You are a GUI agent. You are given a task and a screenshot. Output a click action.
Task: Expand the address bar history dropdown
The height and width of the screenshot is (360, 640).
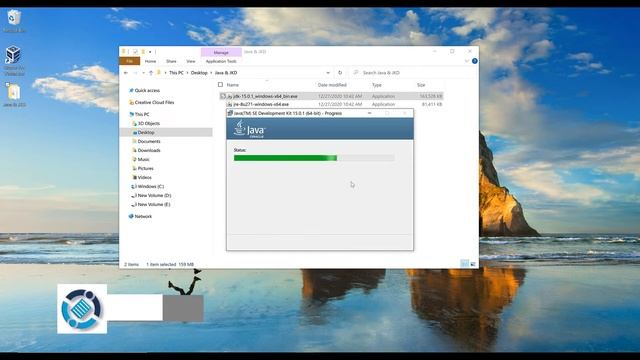[x=328, y=73]
